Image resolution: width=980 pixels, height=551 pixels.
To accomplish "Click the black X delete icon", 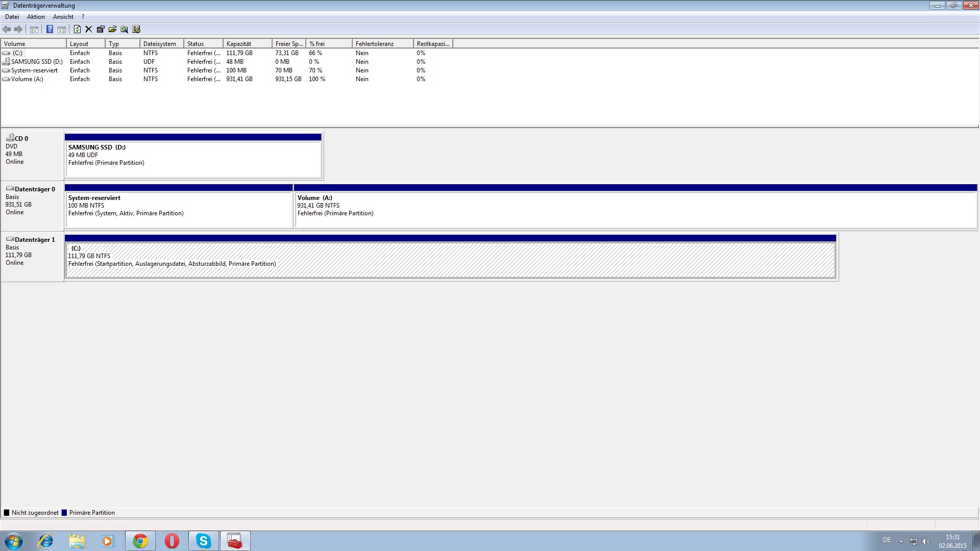I will coord(89,29).
